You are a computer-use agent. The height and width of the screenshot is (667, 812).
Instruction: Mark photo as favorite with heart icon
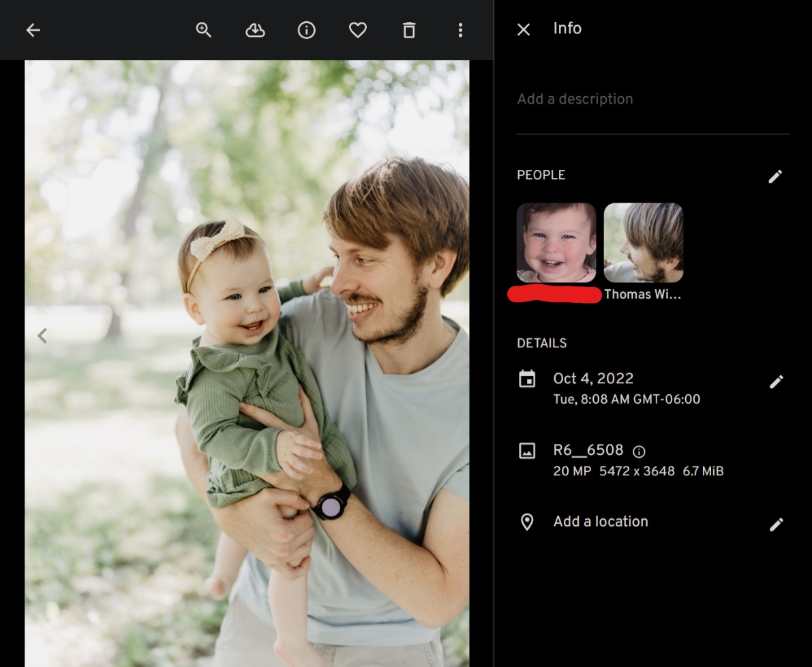[x=358, y=30]
